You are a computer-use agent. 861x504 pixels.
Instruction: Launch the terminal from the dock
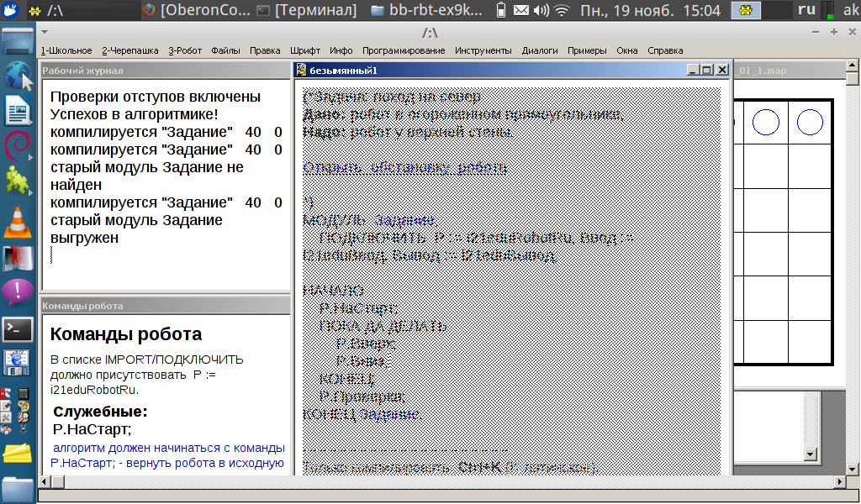17,329
